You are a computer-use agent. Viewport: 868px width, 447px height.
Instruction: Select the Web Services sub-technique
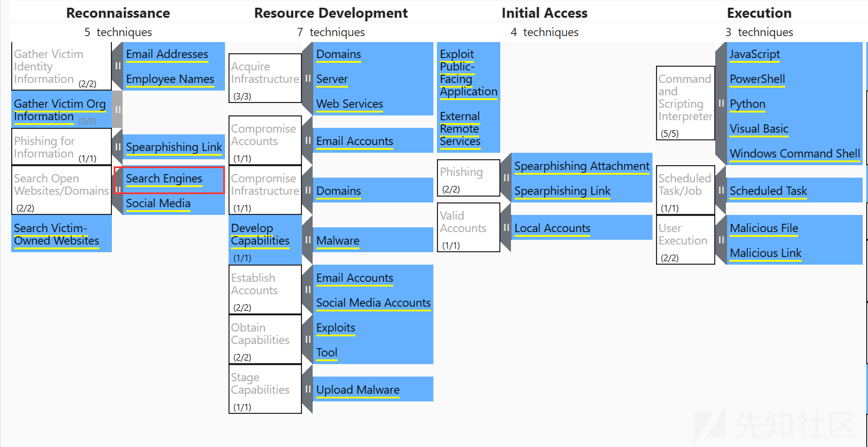tap(373, 104)
